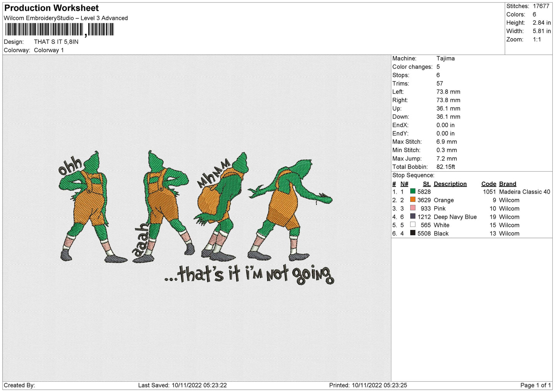Click the orange thread color swatch
This screenshot has width=555, height=392.
(x=413, y=200)
